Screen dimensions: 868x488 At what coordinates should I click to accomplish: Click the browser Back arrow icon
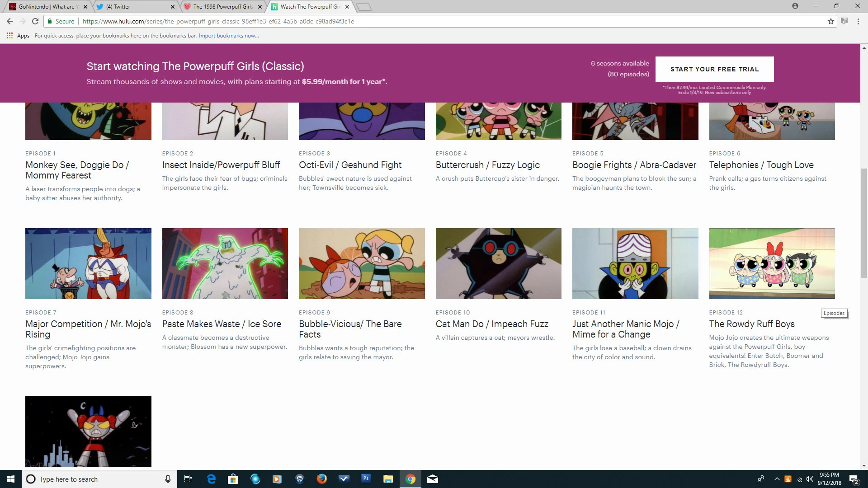[x=10, y=21]
